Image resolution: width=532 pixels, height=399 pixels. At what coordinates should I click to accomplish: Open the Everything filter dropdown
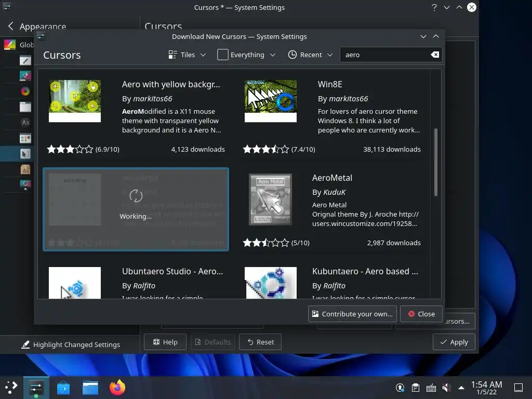[246, 55]
